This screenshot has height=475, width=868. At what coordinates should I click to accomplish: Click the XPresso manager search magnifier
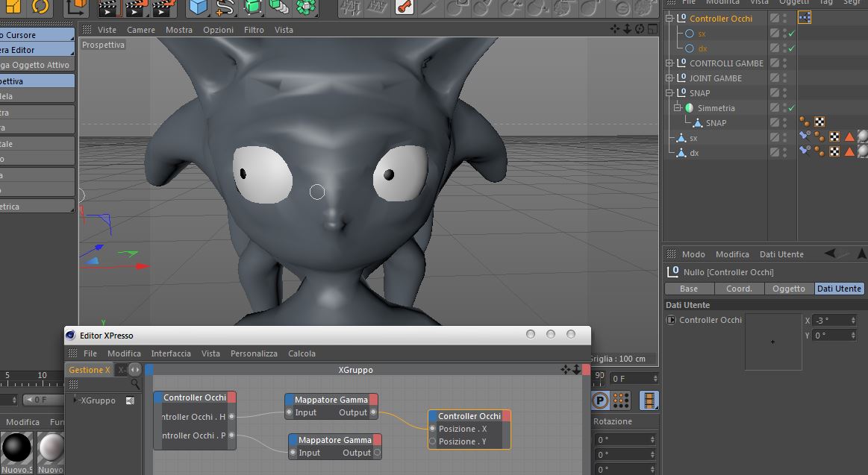[x=135, y=384]
